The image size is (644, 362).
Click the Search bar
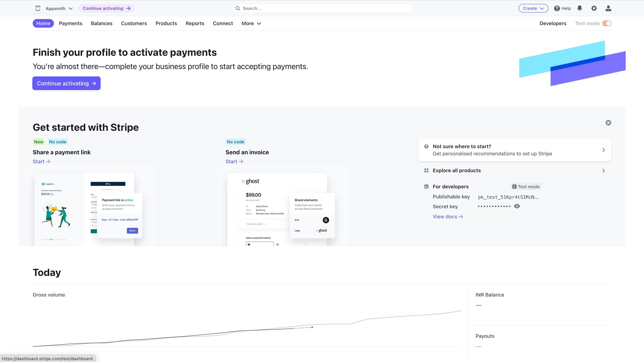click(x=321, y=8)
